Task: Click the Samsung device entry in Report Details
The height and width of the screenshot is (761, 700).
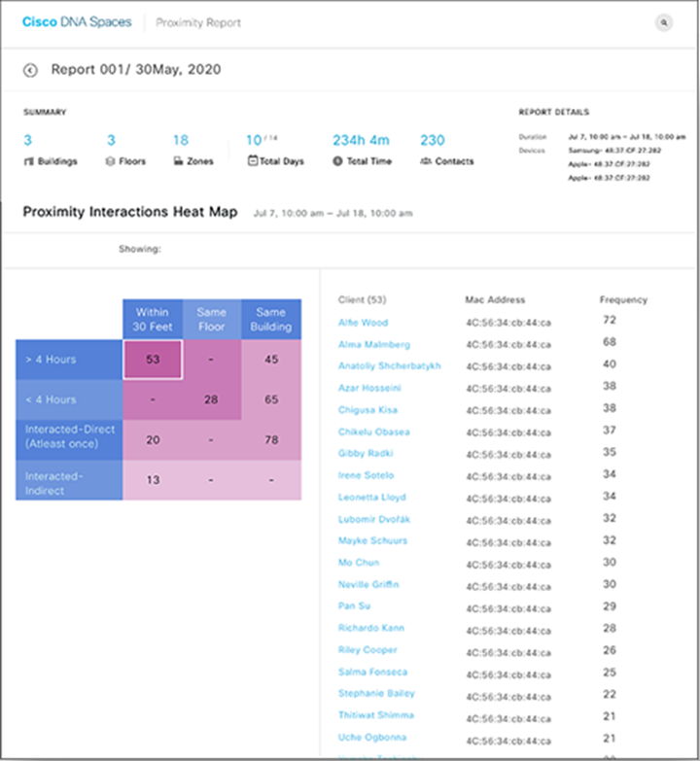Action: 614,150
